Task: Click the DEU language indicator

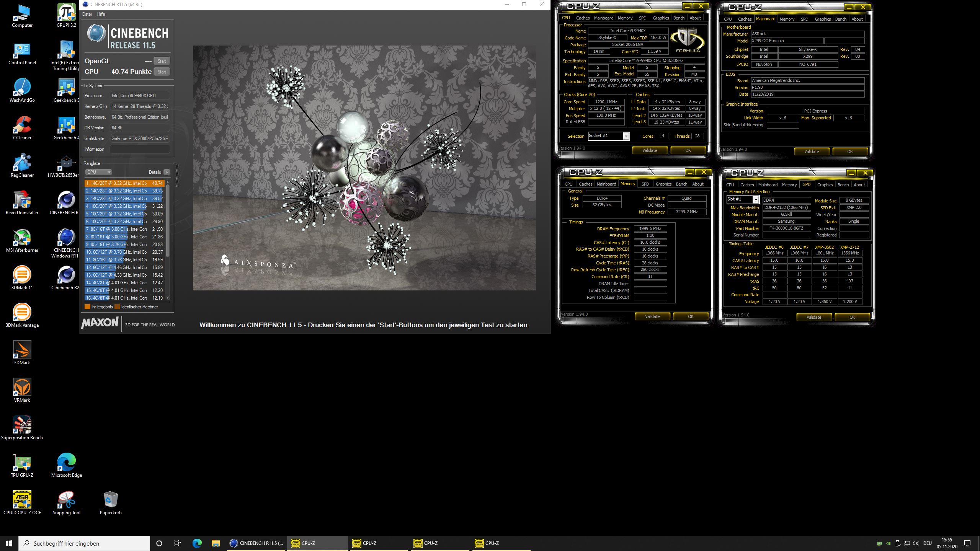Action: [x=927, y=543]
